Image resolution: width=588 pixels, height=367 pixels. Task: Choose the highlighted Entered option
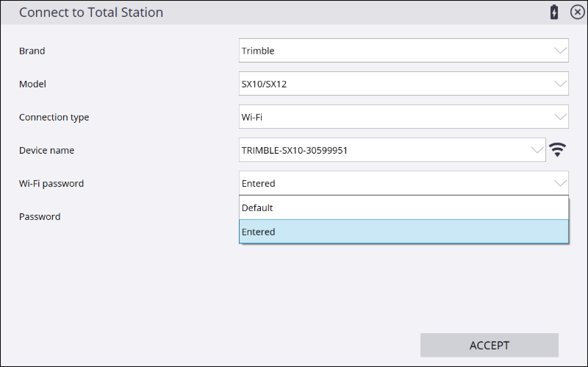click(404, 232)
